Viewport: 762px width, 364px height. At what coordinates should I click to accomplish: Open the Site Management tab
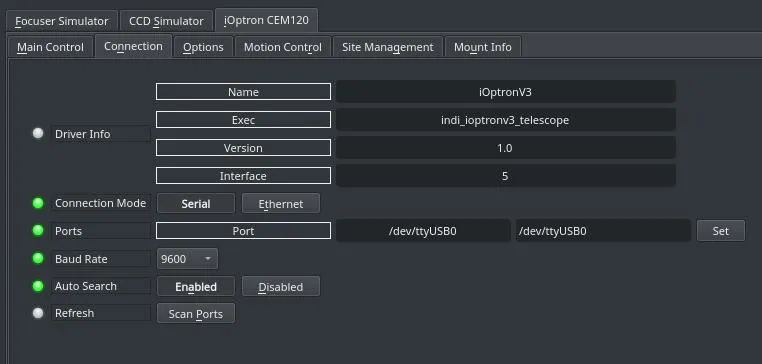pos(388,47)
